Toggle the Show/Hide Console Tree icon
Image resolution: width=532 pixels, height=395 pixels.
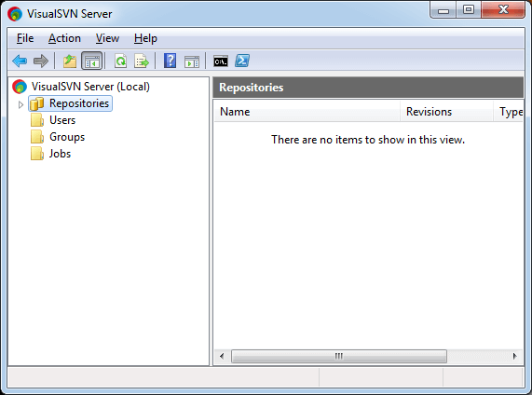[x=91, y=61]
